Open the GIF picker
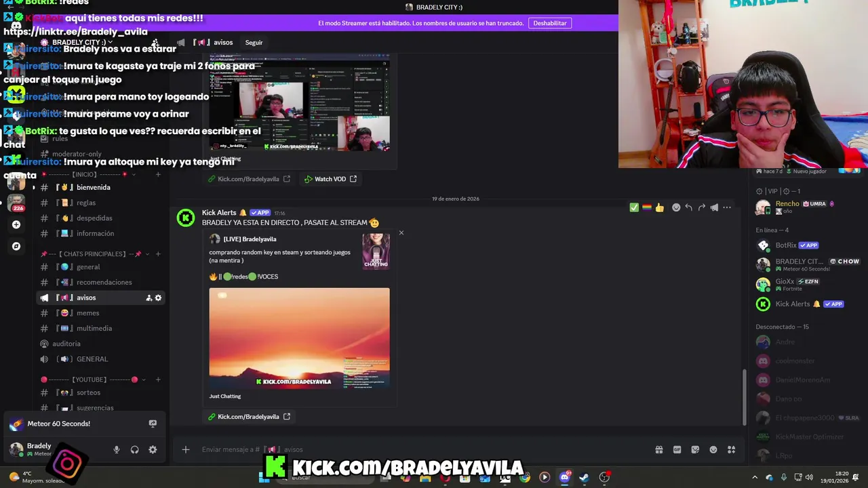 677,449
